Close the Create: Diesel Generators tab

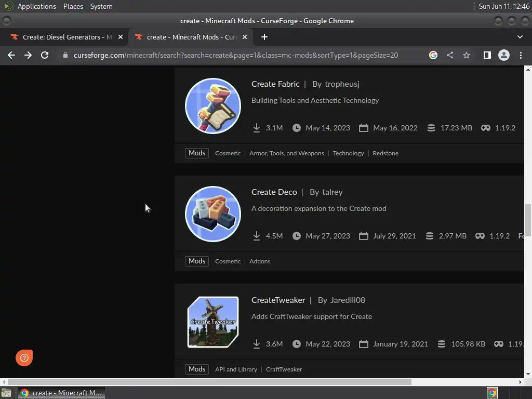pyautogui.click(x=121, y=37)
